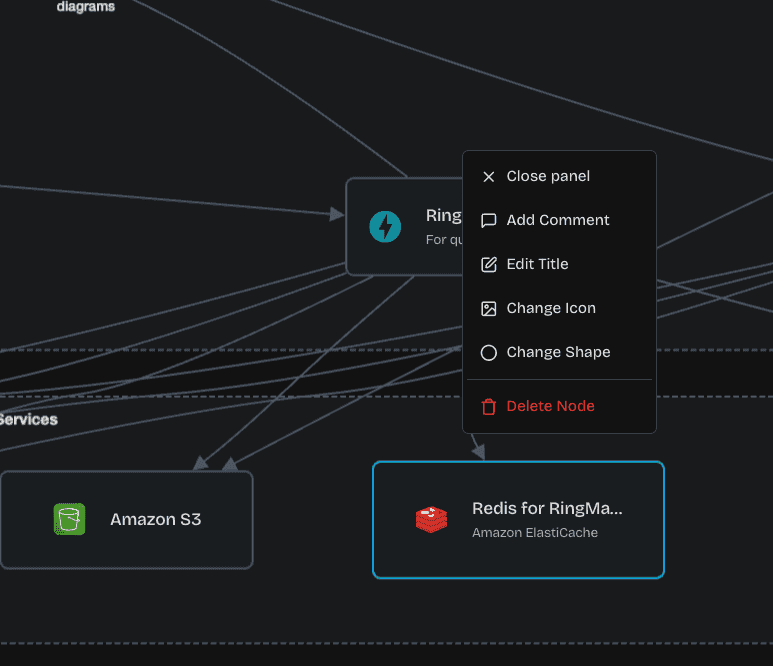
Task: Click the teal lightning bolt node icon
Action: click(385, 227)
